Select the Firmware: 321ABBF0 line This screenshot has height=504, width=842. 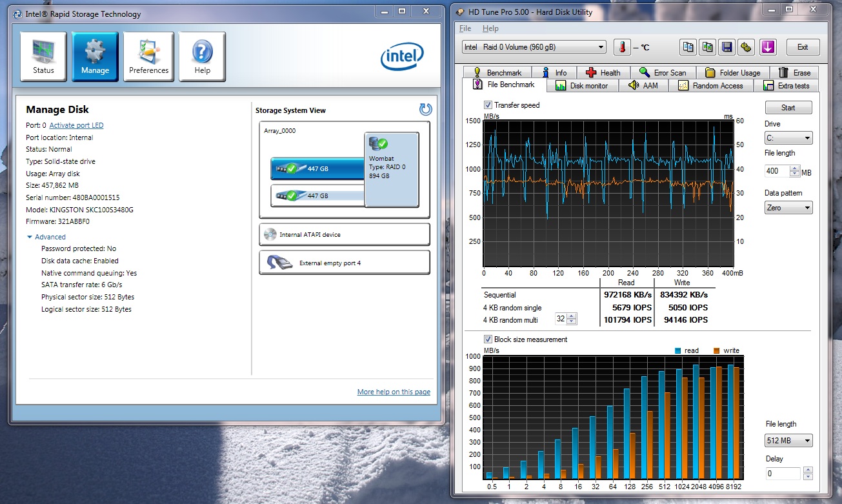57,222
